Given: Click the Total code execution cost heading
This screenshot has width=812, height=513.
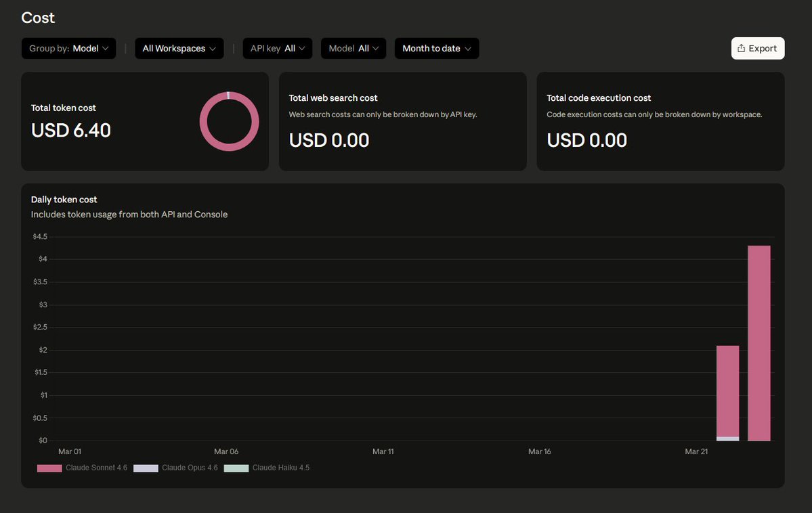Looking at the screenshot, I should pyautogui.click(x=599, y=98).
